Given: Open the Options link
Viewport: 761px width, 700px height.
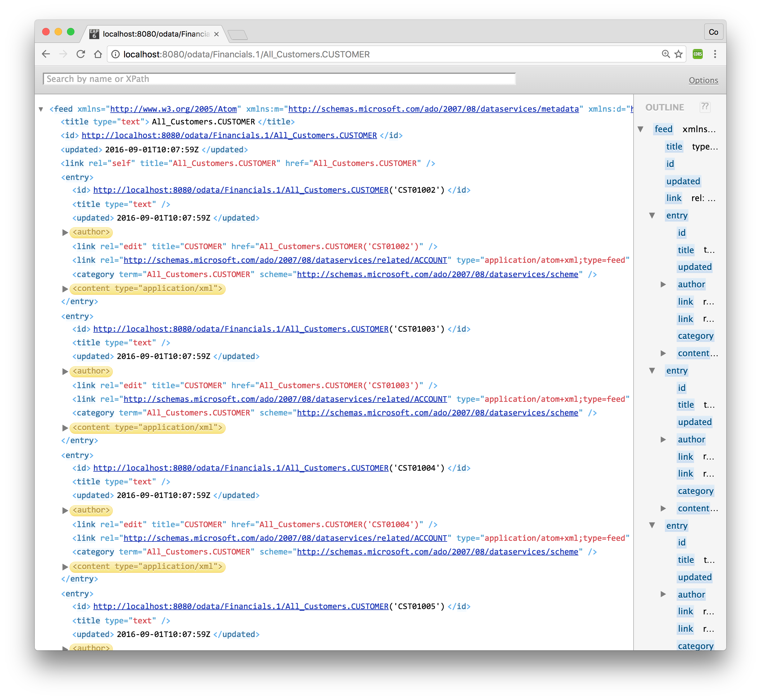Looking at the screenshot, I should [x=703, y=80].
